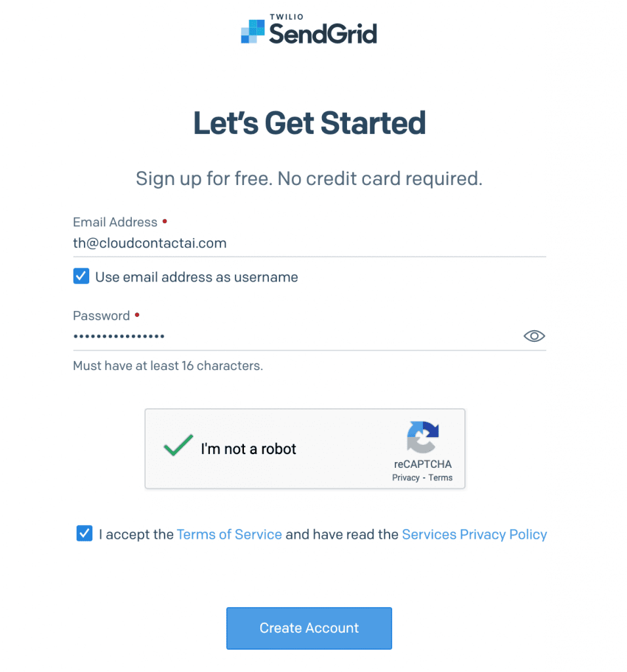Click the SendGrid blue squares logo icon
This screenshot has width=627, height=672.
point(253,31)
